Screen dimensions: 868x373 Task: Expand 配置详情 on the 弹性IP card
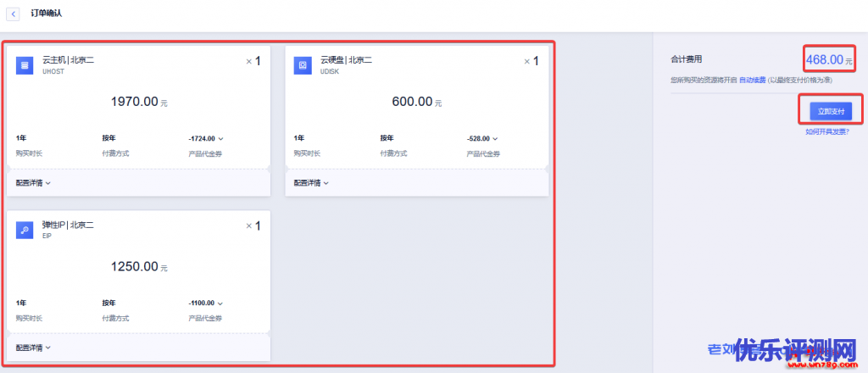click(x=33, y=348)
